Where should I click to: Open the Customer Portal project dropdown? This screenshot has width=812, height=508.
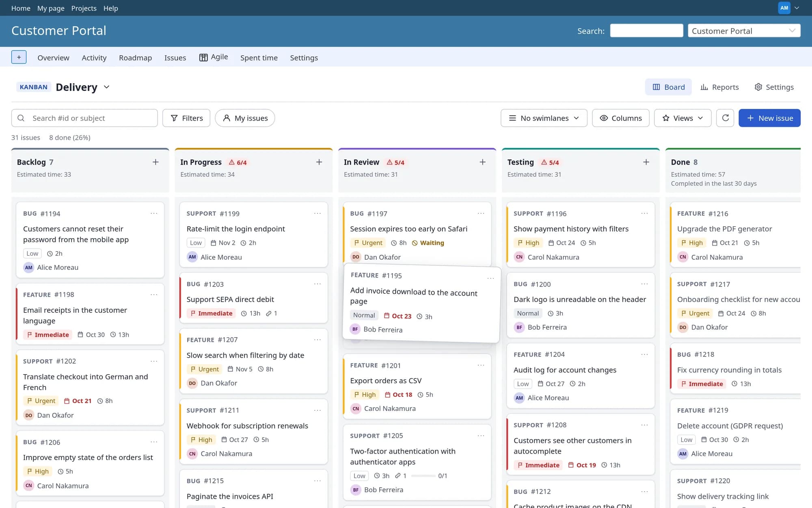pyautogui.click(x=744, y=31)
